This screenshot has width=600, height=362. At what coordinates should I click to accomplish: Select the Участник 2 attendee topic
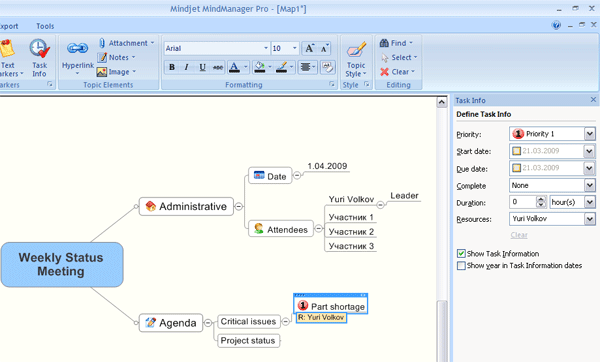click(351, 232)
